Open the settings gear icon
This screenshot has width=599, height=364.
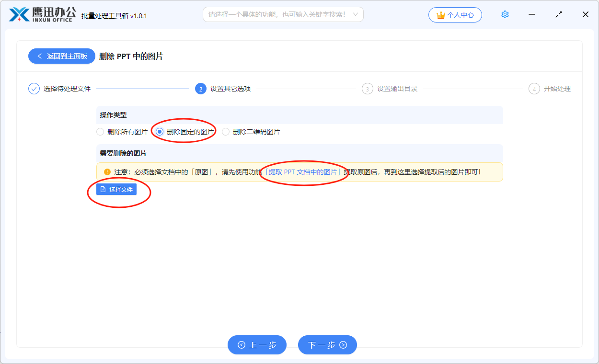pos(505,14)
